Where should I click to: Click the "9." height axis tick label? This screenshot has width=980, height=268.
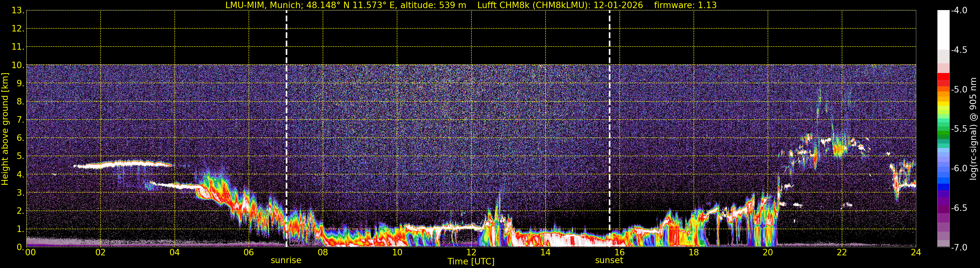tap(20, 83)
